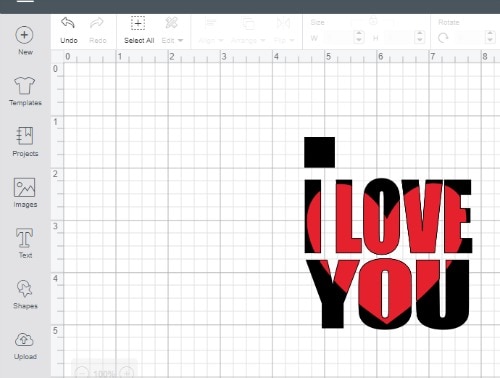Image resolution: width=500 pixels, height=378 pixels.
Task: Click Select All in toolbar
Action: tap(138, 30)
